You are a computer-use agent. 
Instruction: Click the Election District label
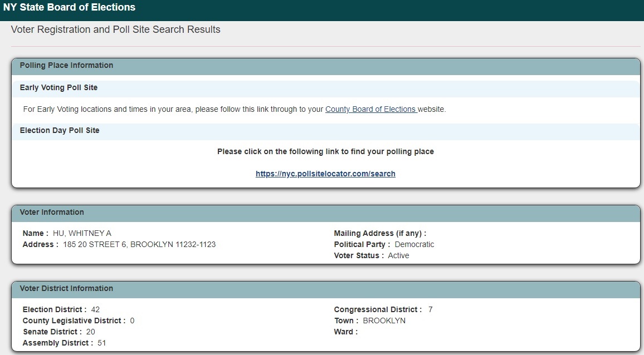[55, 309]
